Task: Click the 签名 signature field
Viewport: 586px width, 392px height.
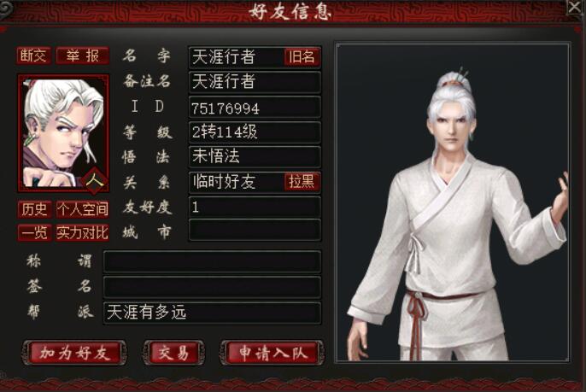Action: (x=212, y=287)
